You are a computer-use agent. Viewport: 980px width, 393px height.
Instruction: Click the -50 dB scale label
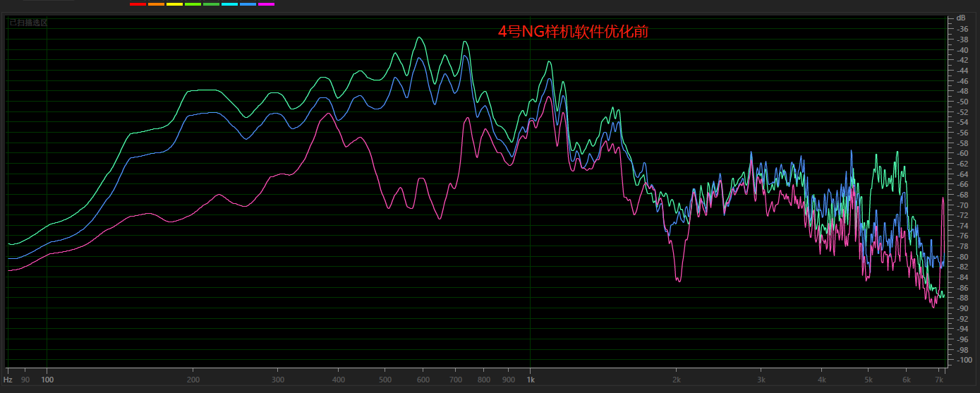pyautogui.click(x=961, y=102)
